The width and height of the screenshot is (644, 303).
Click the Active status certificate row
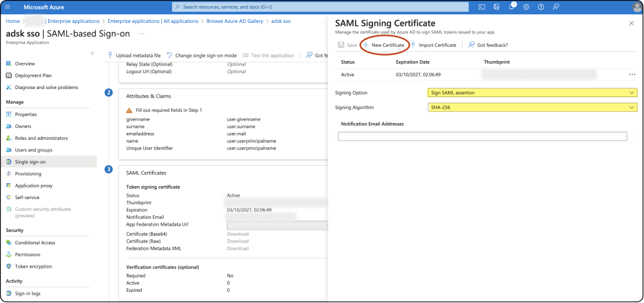click(x=487, y=75)
